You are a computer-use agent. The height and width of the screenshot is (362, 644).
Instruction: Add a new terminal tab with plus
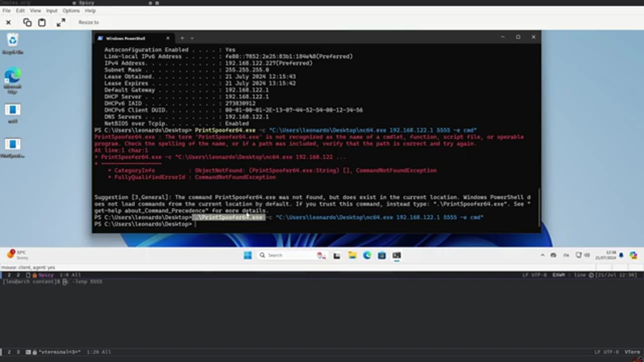click(182, 38)
